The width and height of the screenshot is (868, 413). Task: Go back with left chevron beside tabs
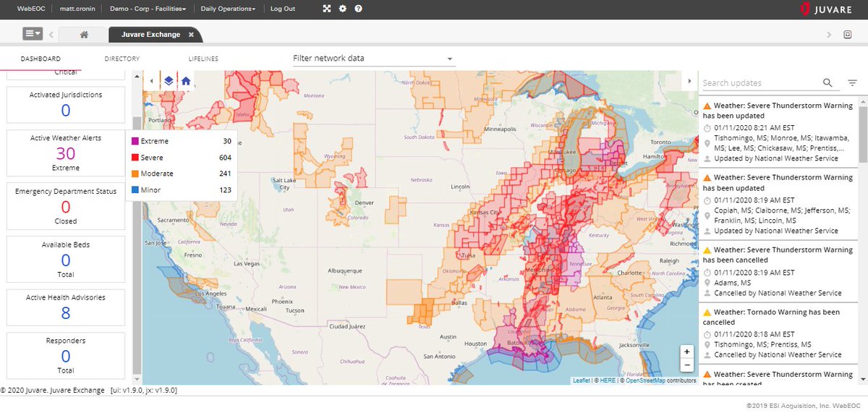(51, 34)
